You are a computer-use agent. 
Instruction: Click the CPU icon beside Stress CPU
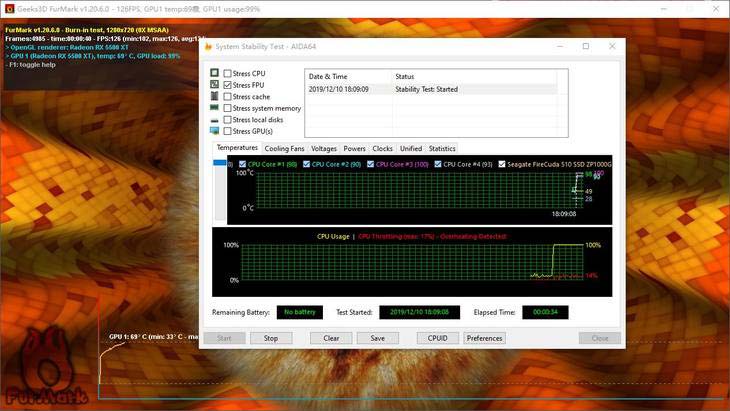tap(215, 73)
